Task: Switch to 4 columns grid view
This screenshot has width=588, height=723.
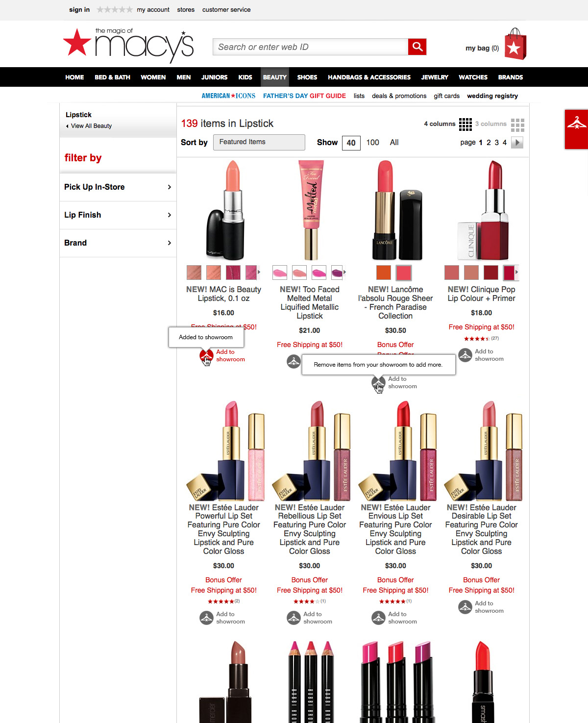Action: [x=465, y=124]
